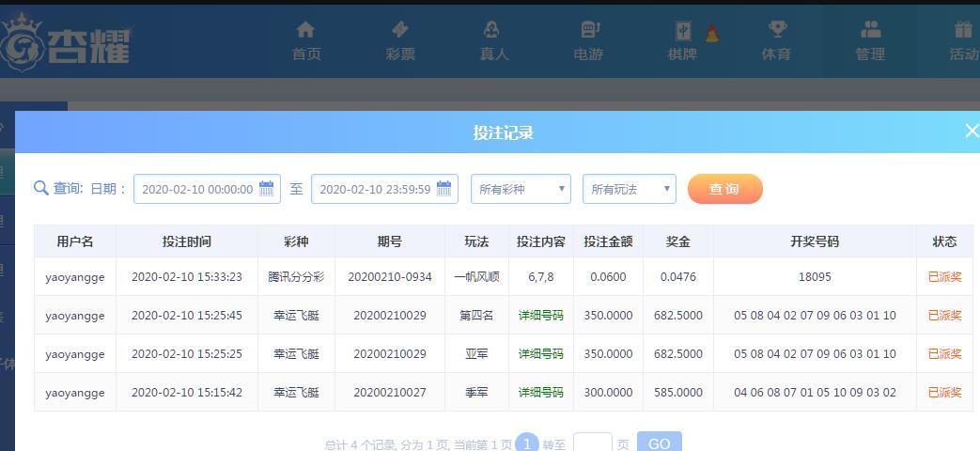Open the 彩票 lottery icon
The height and width of the screenshot is (451, 980).
click(x=400, y=30)
